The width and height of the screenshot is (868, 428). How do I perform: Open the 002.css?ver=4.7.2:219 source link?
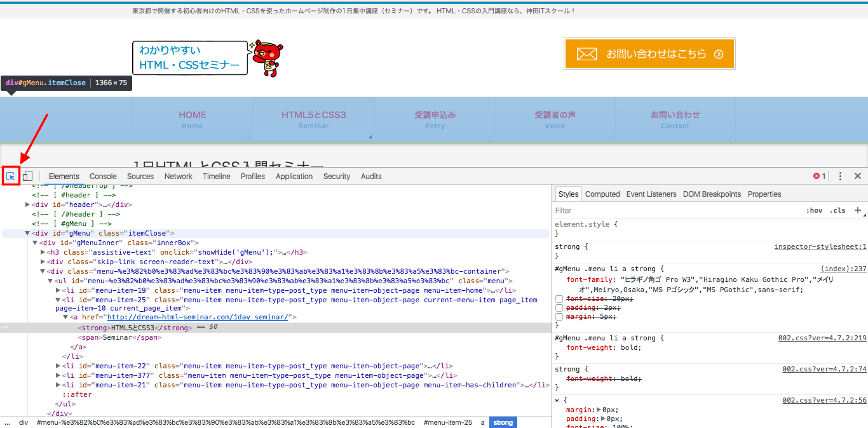(822, 338)
